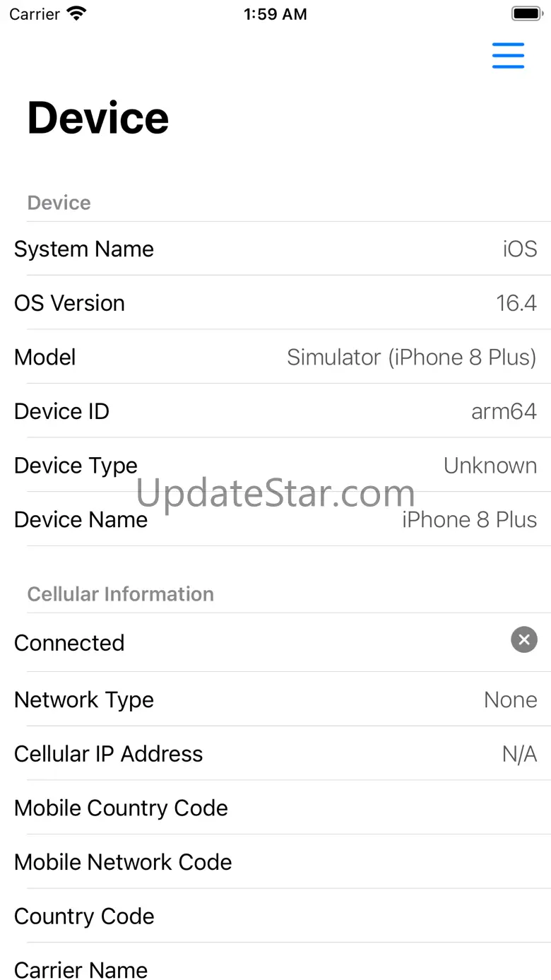Tap the battery icon in status bar
This screenshot has width=551, height=980.
coord(526,13)
